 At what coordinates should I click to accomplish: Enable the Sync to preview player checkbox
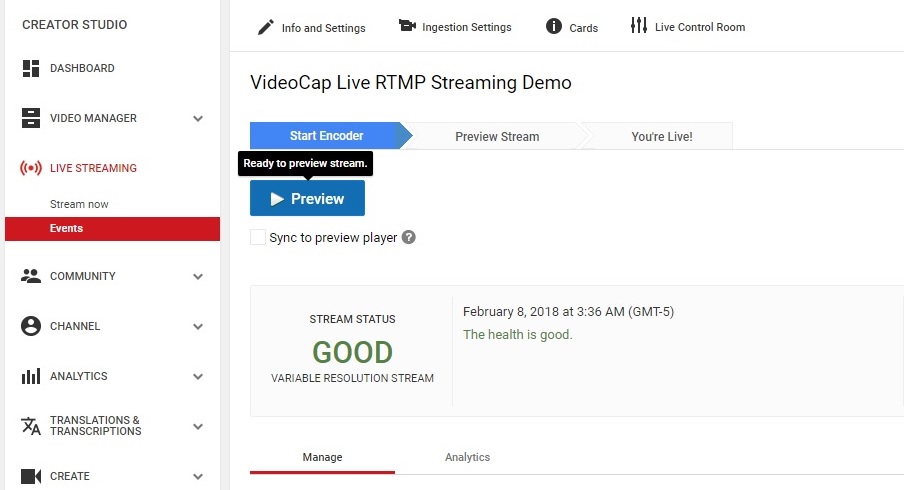pos(258,238)
